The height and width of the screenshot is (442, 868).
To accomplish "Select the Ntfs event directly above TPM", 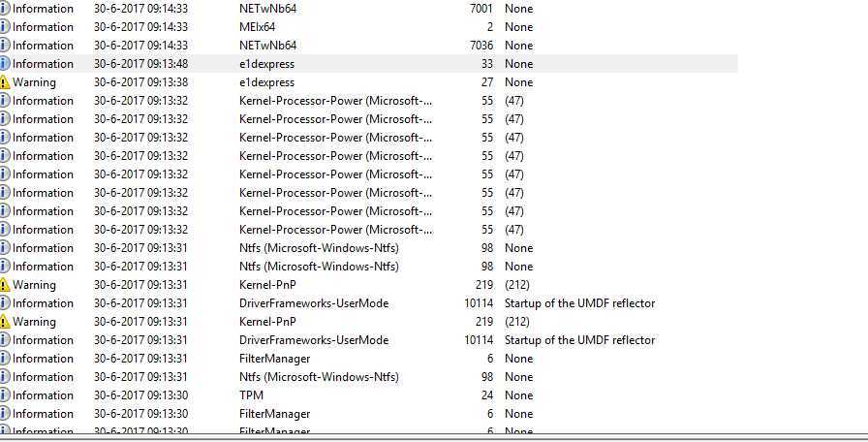I will click(x=369, y=377).
